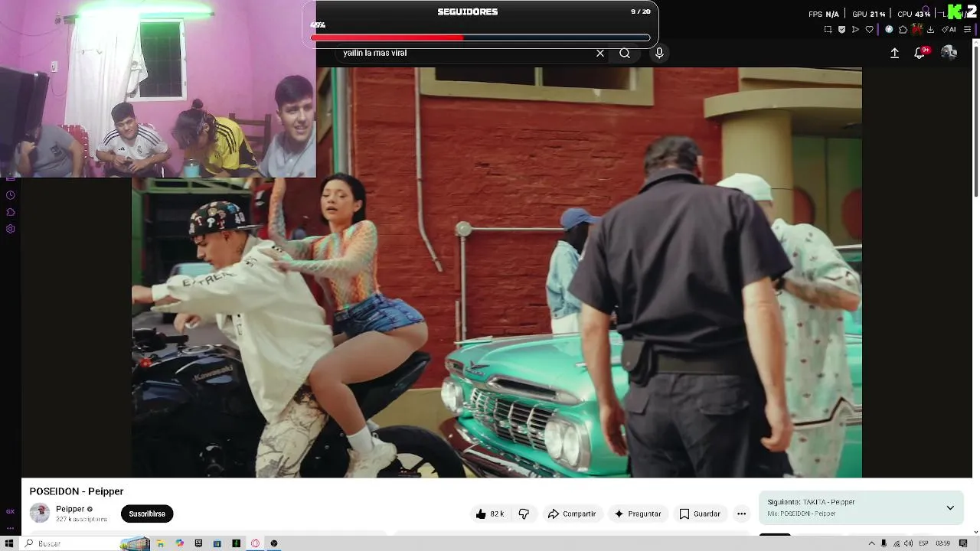
Task: Open Copilot icon on the taskbar
Action: [180, 543]
